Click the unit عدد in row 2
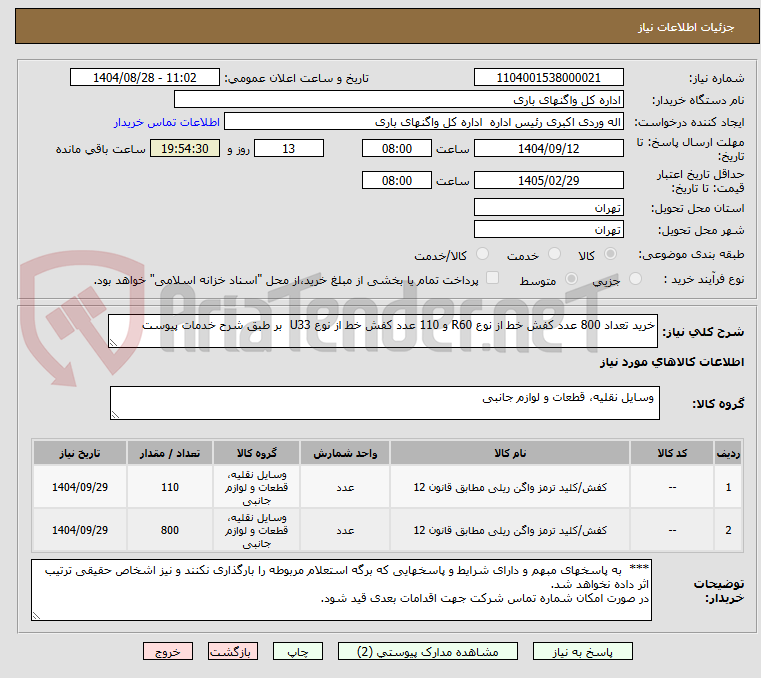Viewport: 761px width, 678px height. [x=345, y=530]
